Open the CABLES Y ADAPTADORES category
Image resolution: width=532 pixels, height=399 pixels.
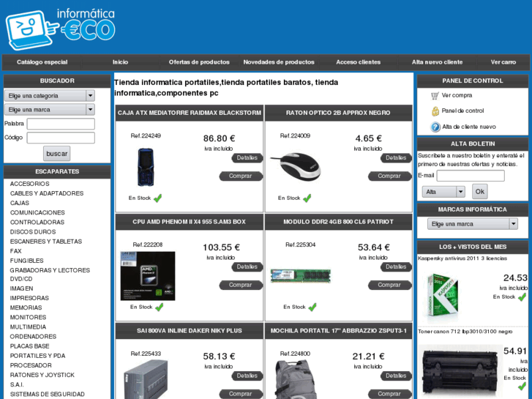47,193
